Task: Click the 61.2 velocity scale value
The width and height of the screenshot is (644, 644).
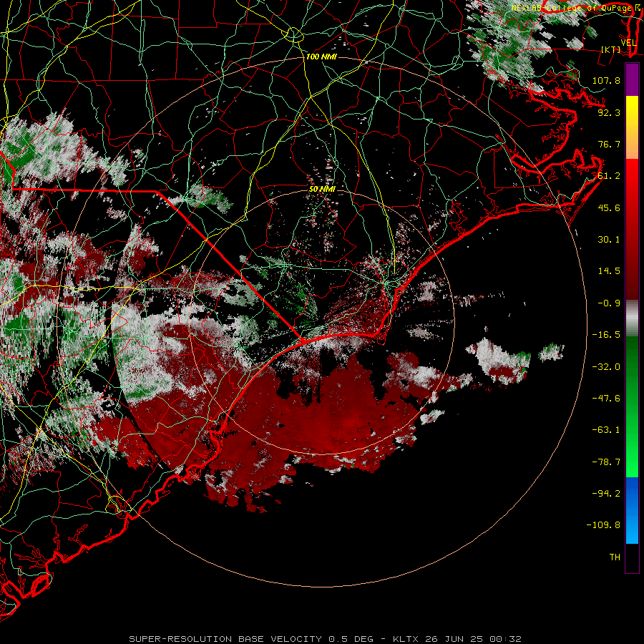Action: [609, 176]
